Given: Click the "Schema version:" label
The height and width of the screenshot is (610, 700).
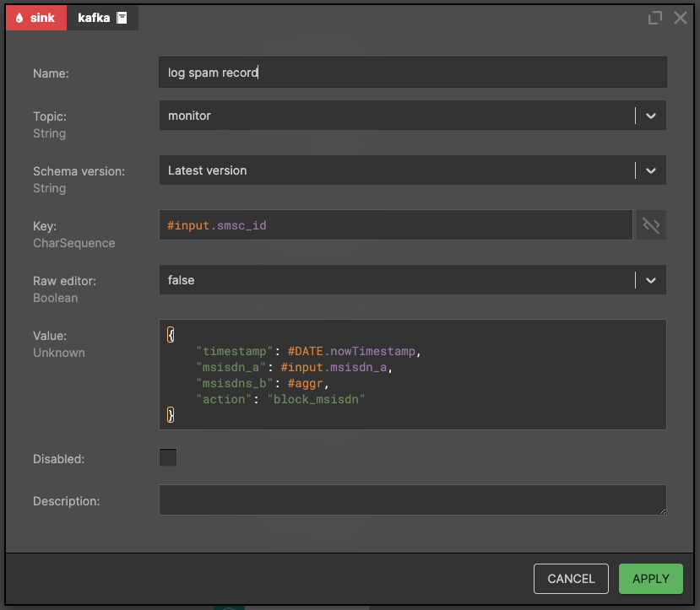Looking at the screenshot, I should tap(79, 171).
